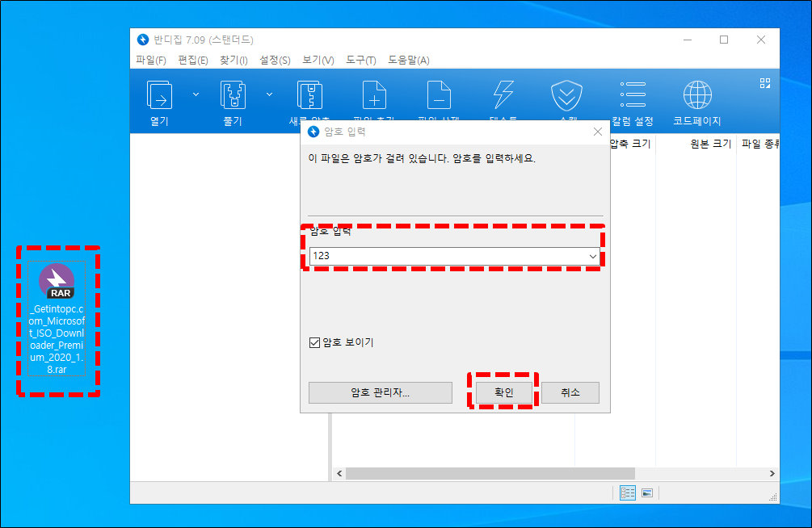The height and width of the screenshot is (528, 812).
Task: Toggle the detail view icon in status bar
Action: [628, 492]
